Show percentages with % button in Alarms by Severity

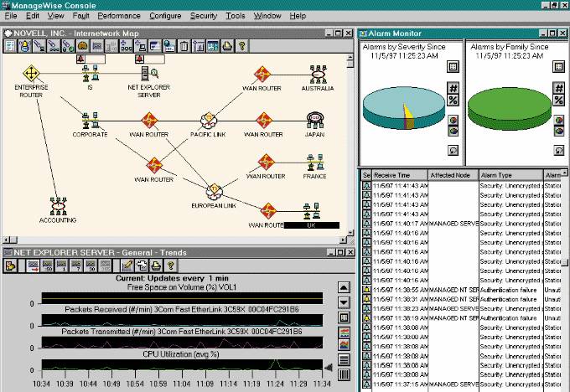(453, 101)
